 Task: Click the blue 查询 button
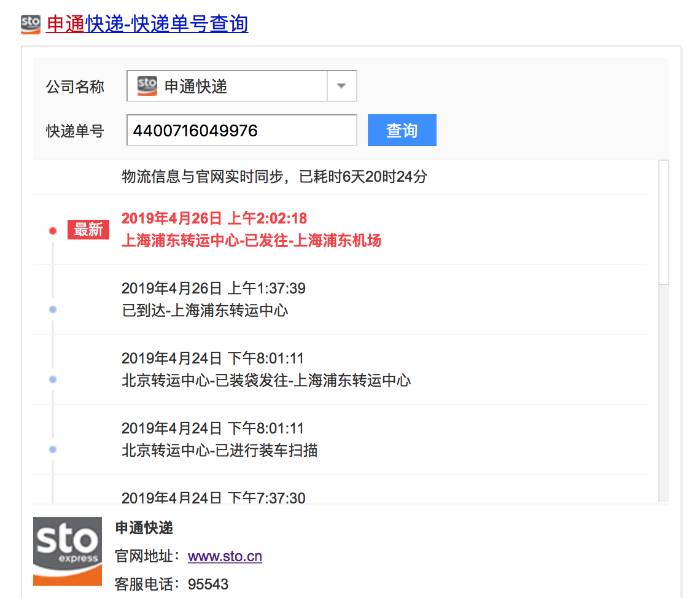(x=402, y=130)
